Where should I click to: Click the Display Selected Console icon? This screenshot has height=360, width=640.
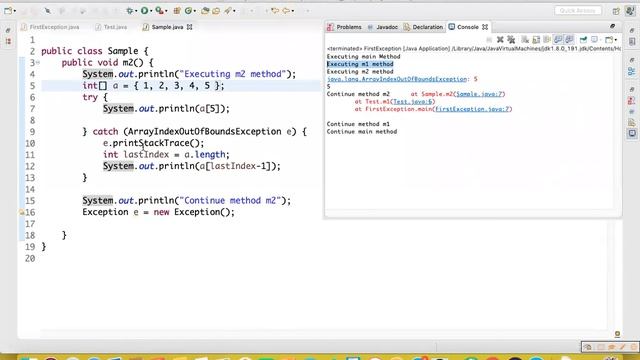coord(594,40)
